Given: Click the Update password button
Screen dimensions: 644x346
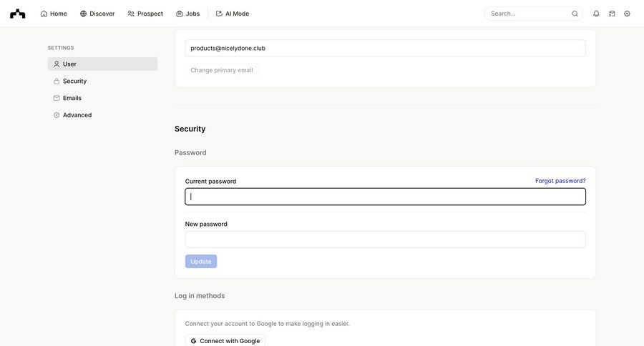Looking at the screenshot, I should [201, 262].
